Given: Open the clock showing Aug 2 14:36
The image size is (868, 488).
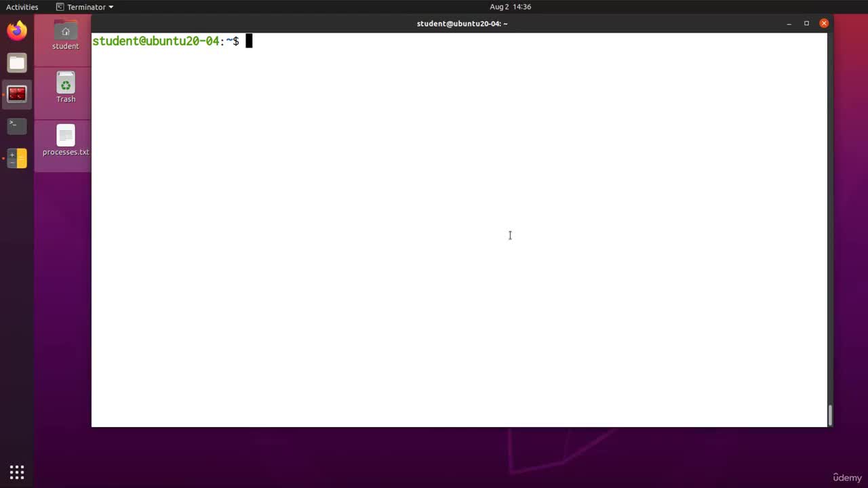Looking at the screenshot, I should point(510,7).
